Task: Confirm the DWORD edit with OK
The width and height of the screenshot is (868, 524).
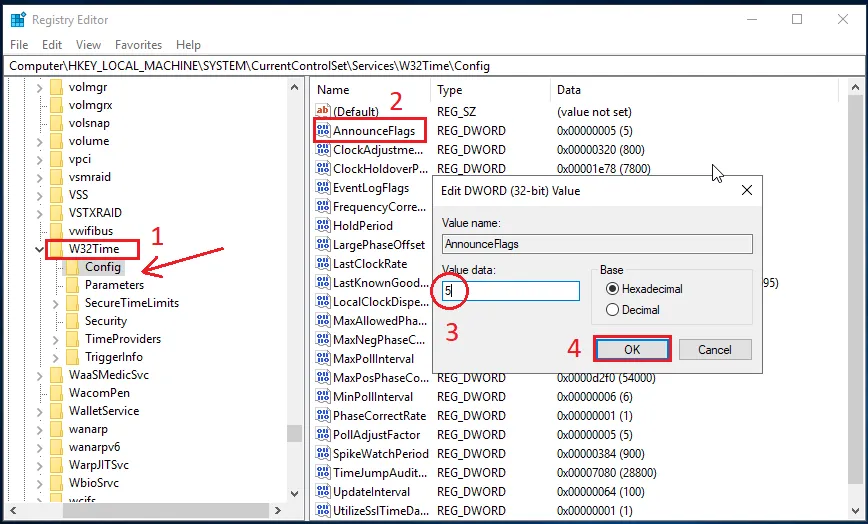Action: (x=632, y=349)
